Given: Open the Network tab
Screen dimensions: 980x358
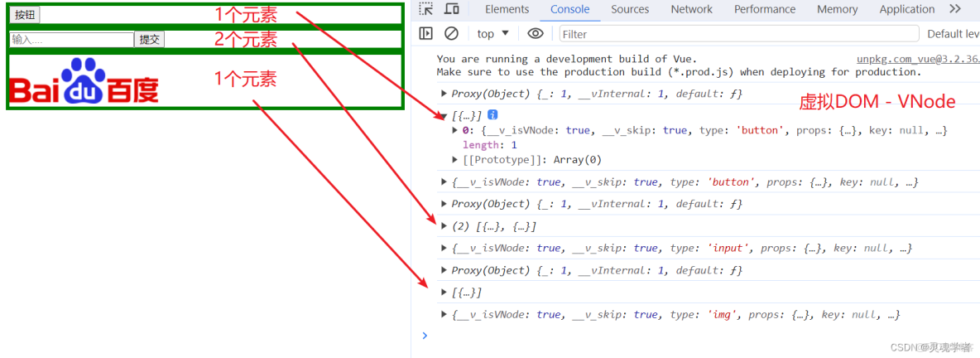Looking at the screenshot, I should (691, 9).
